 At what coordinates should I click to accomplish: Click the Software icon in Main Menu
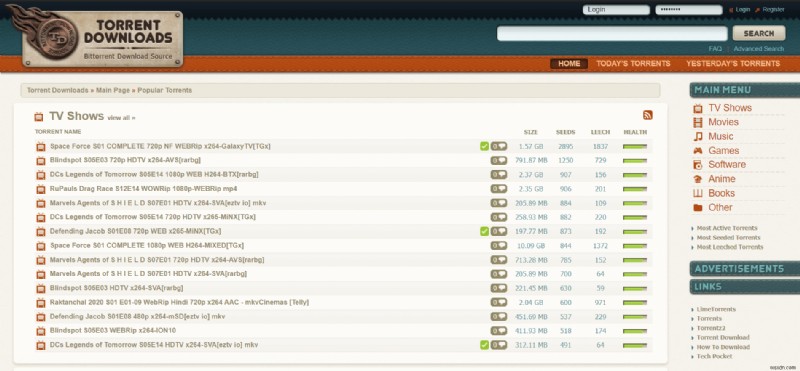[x=698, y=165]
